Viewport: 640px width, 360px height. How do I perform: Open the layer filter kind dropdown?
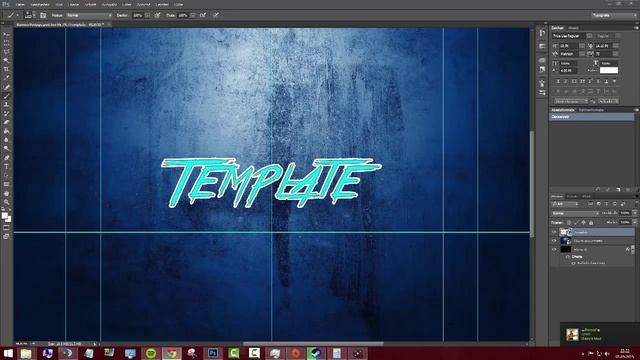565,204
